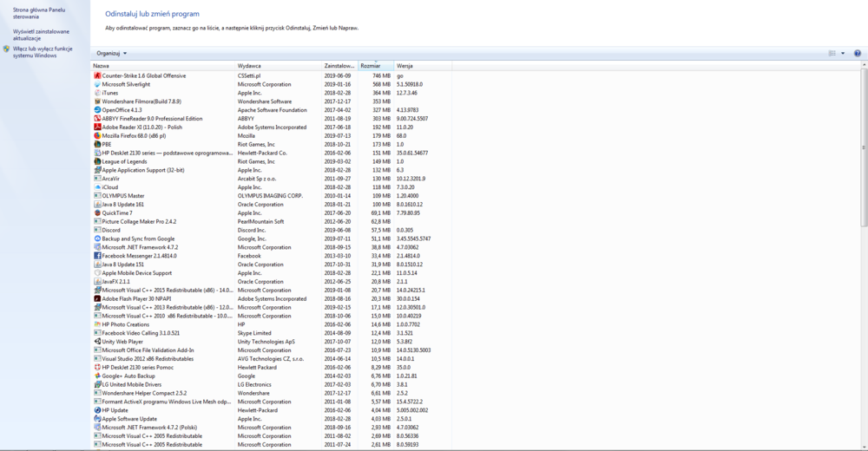Screen dimensions: 868x451
Task: Click the Unity Web Player icon
Action: click(x=97, y=342)
